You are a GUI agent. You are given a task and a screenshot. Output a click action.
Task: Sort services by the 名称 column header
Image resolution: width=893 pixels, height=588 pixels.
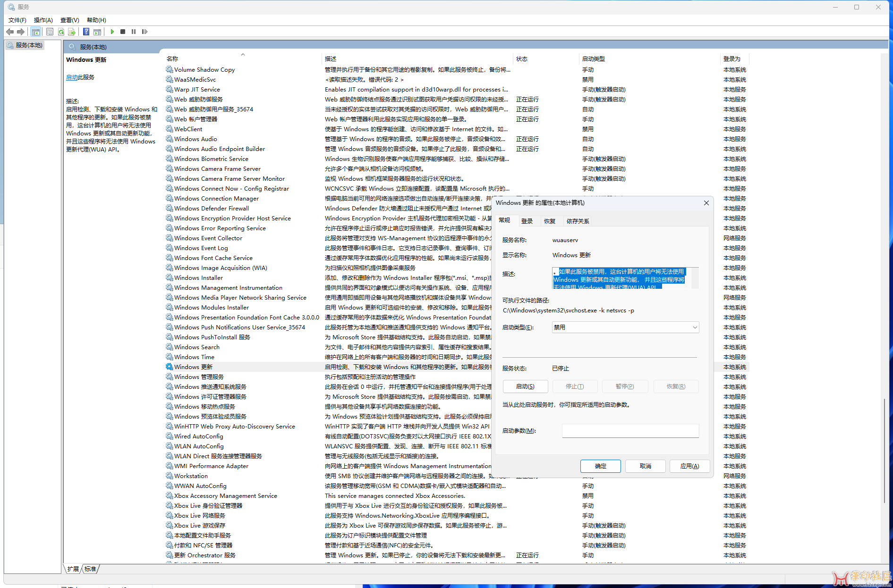[243, 59]
